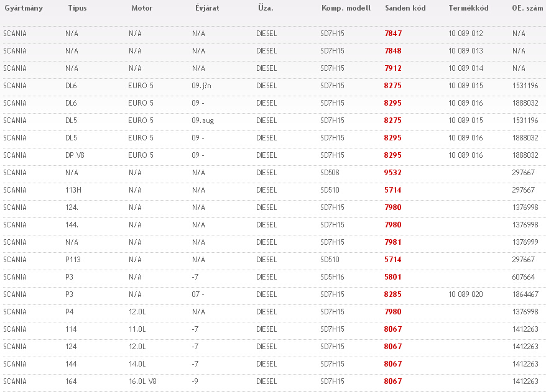Select product code 10 089 020 cell
546x392 pixels.
tap(465, 294)
